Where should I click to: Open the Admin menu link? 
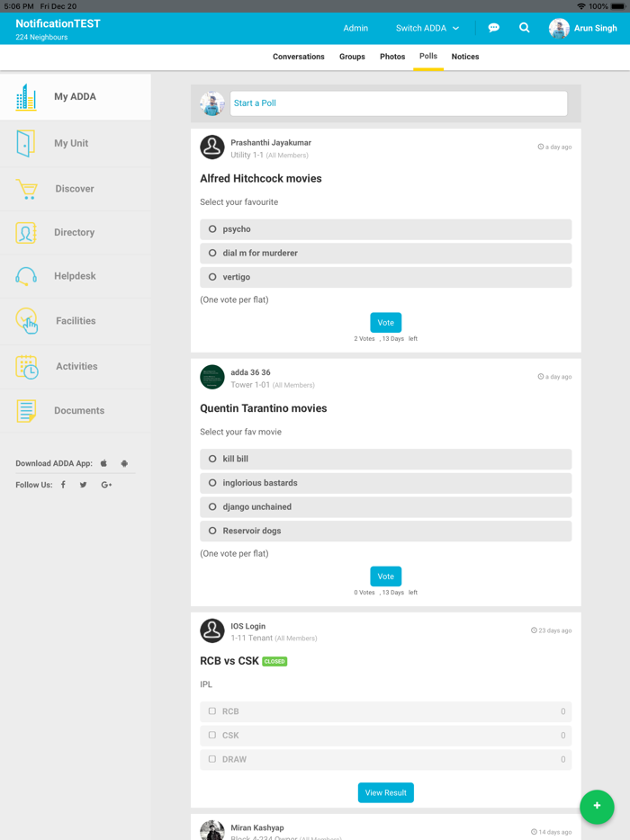355,28
